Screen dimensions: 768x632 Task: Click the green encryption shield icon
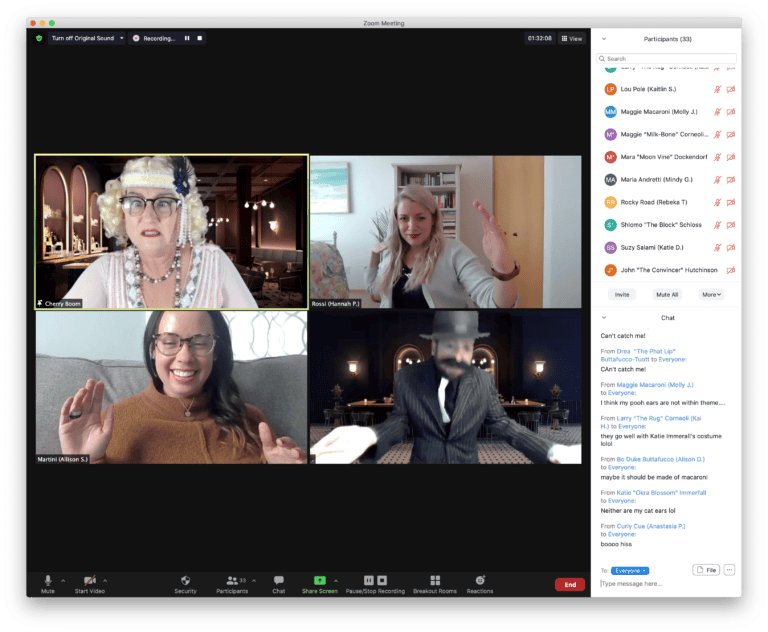coord(39,38)
